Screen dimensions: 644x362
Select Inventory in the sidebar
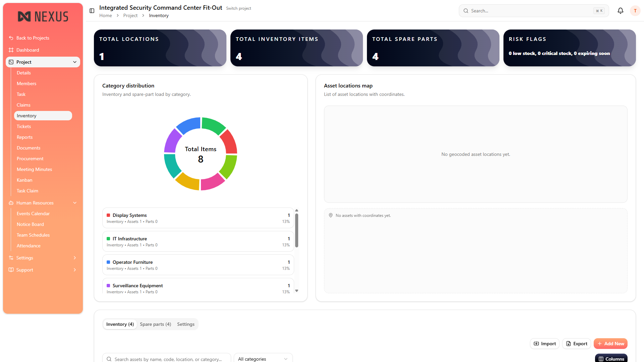(x=43, y=116)
